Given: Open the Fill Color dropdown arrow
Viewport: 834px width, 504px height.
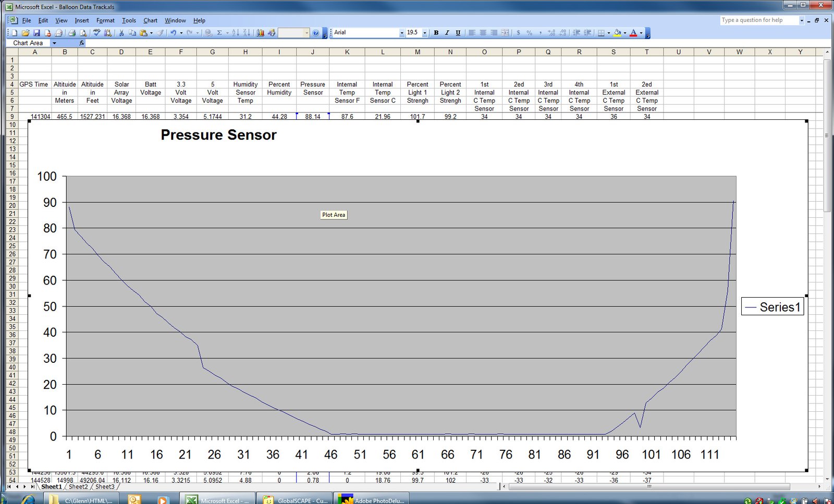Looking at the screenshot, I should click(x=625, y=32).
